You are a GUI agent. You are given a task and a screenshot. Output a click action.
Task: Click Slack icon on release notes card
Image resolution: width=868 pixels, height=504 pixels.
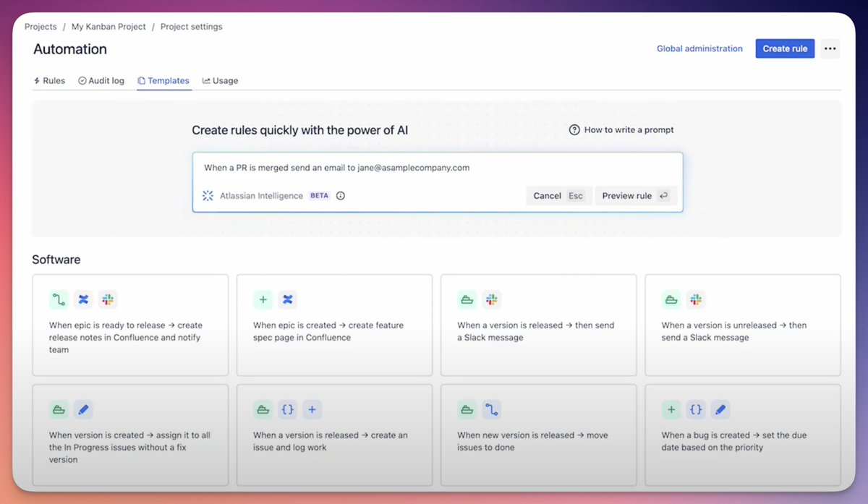click(x=108, y=299)
